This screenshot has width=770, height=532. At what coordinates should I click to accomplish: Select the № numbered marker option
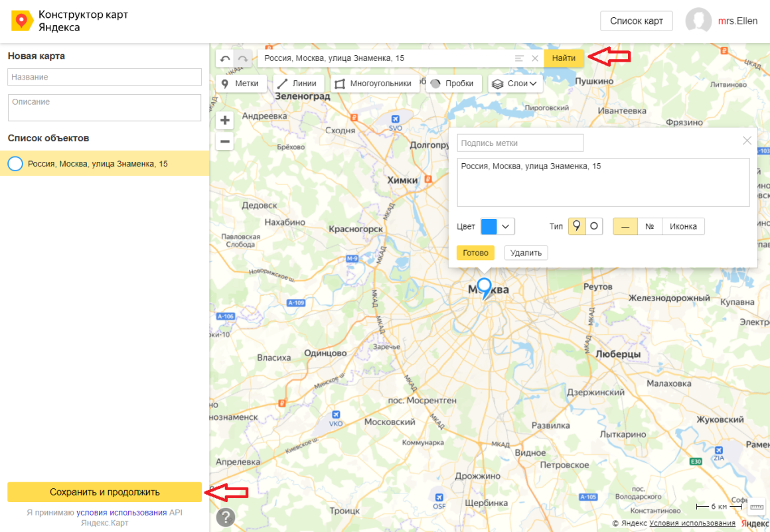(x=650, y=226)
